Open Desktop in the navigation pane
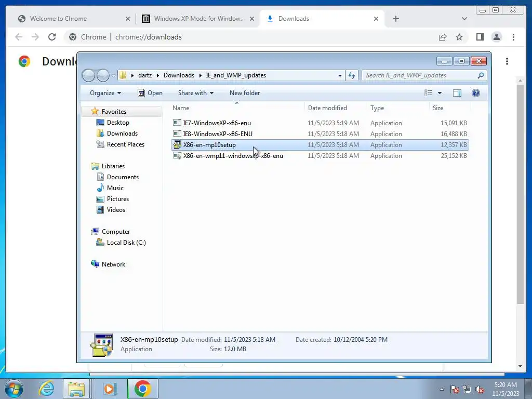The image size is (532, 399). coord(118,123)
